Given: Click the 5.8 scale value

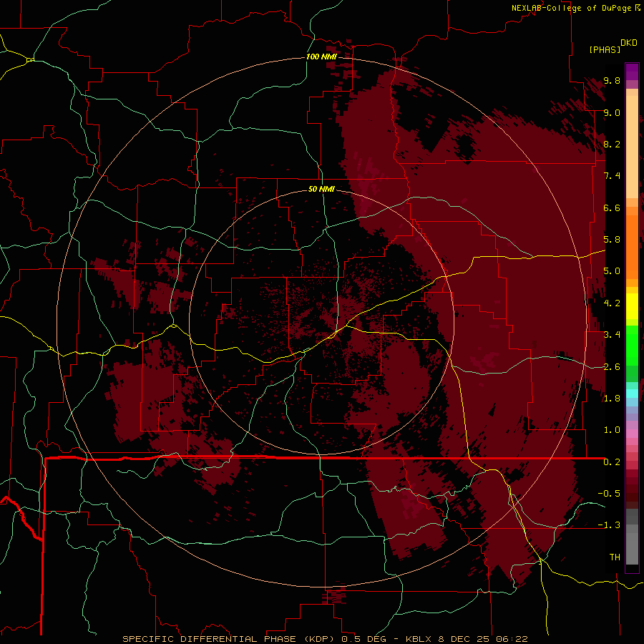Looking at the screenshot, I should pyautogui.click(x=612, y=240).
